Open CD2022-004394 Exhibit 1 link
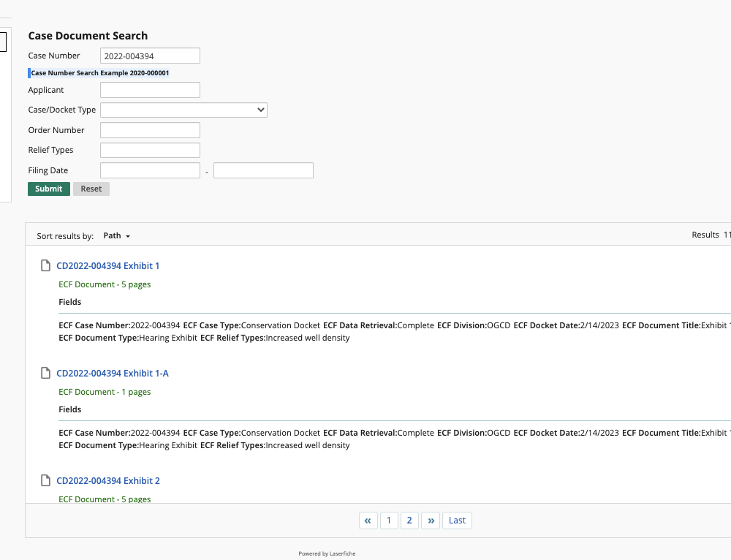Image resolution: width=731 pixels, height=560 pixels. (107, 266)
